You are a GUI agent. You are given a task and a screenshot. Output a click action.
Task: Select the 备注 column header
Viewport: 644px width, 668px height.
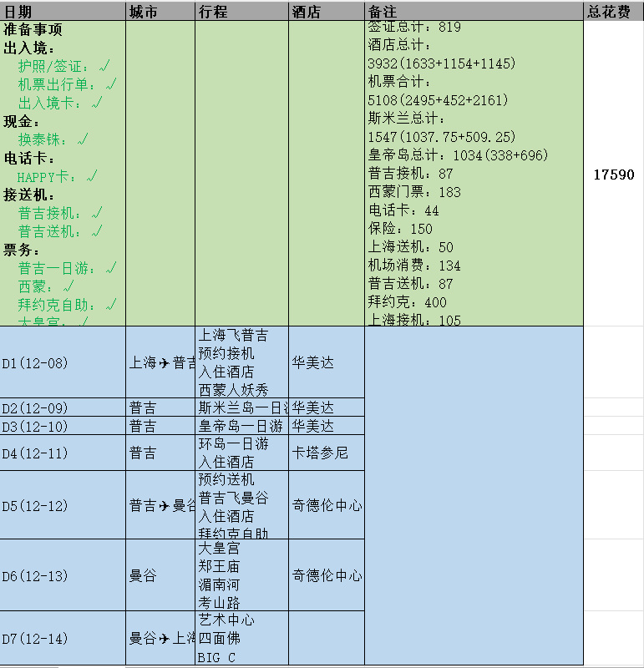tap(474, 12)
